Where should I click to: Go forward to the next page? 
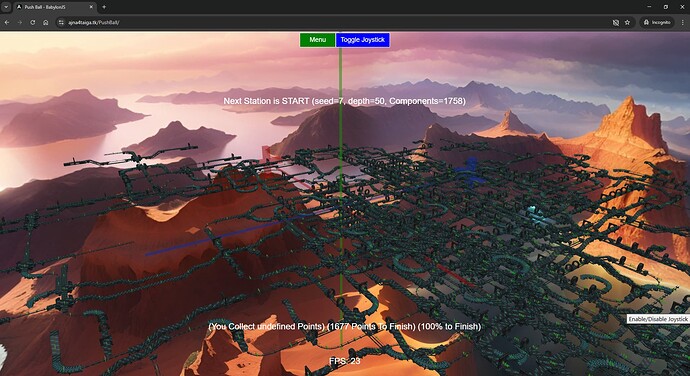[x=20, y=22]
